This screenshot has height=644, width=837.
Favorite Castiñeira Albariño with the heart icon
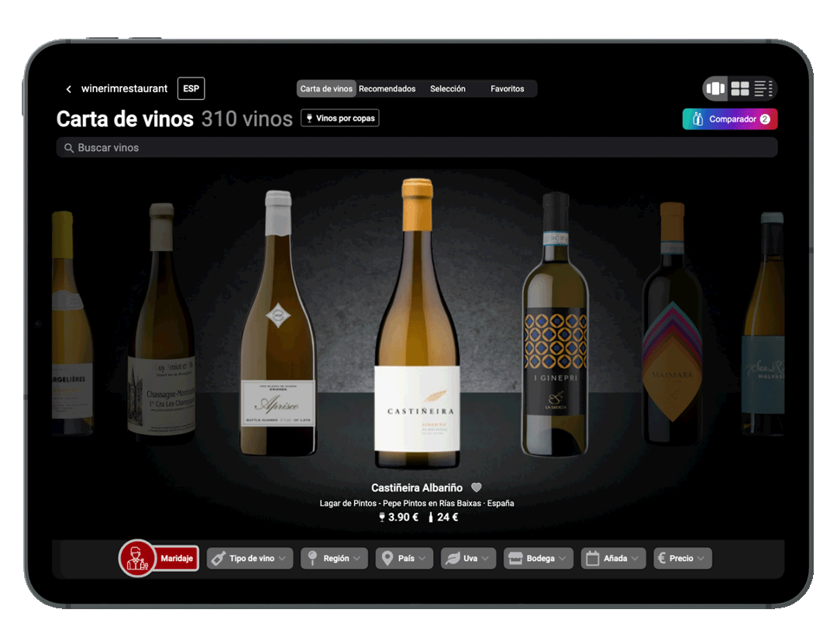click(476, 487)
